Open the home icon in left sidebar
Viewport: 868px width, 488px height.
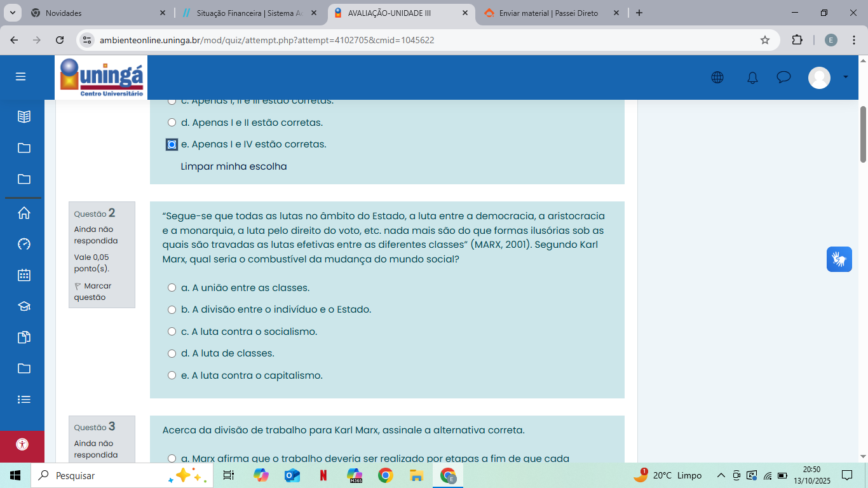(x=24, y=213)
